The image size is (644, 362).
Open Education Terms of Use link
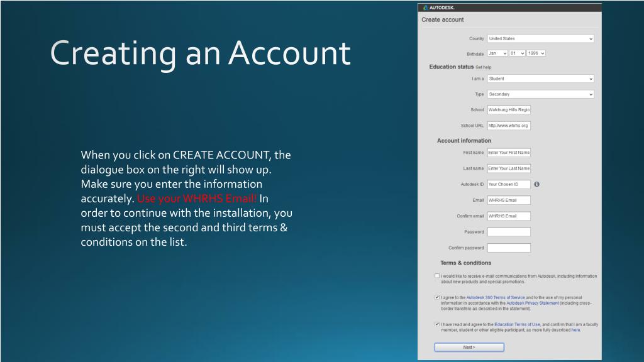pyautogui.click(x=517, y=324)
